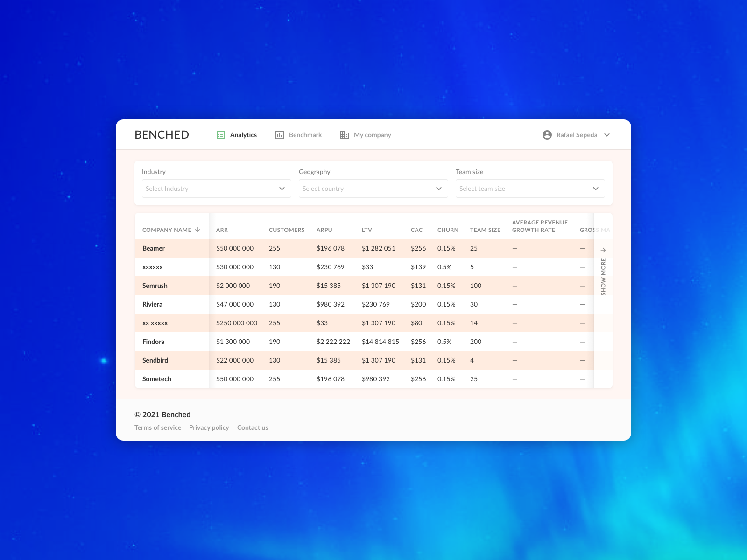Click the My company building icon
The width and height of the screenshot is (747, 560).
click(345, 134)
